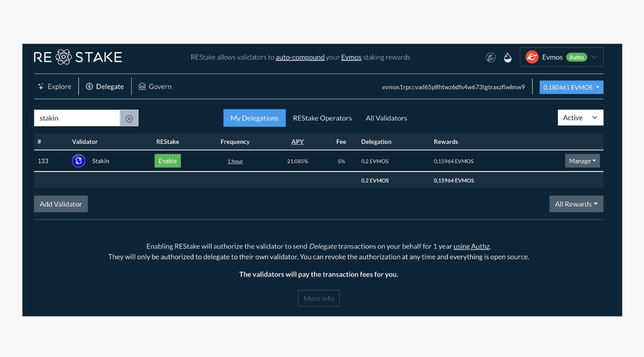Open the 0,180461 EVMOS balance dropdown
The height and width of the screenshot is (357, 644).
[x=571, y=87]
